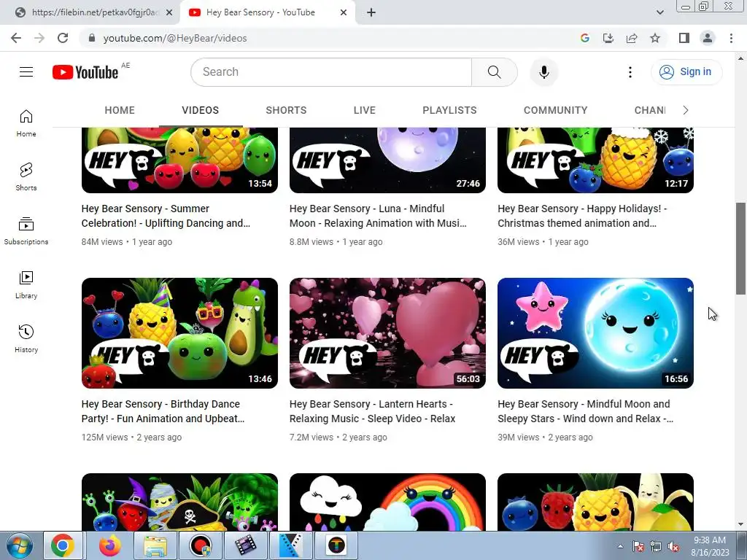Open the PLAYLISTS channel tab

click(449, 110)
